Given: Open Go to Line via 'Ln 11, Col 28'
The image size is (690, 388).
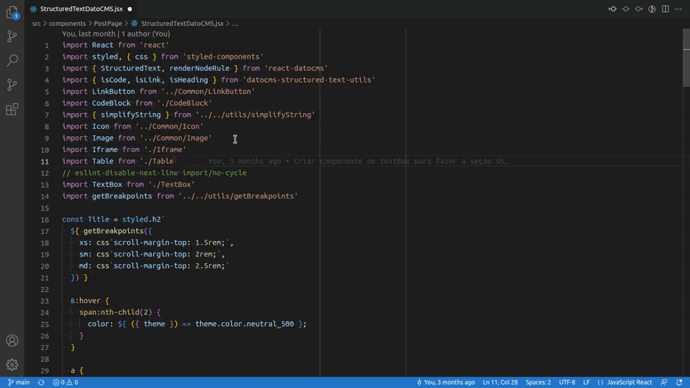Looking at the screenshot, I should click(500, 382).
